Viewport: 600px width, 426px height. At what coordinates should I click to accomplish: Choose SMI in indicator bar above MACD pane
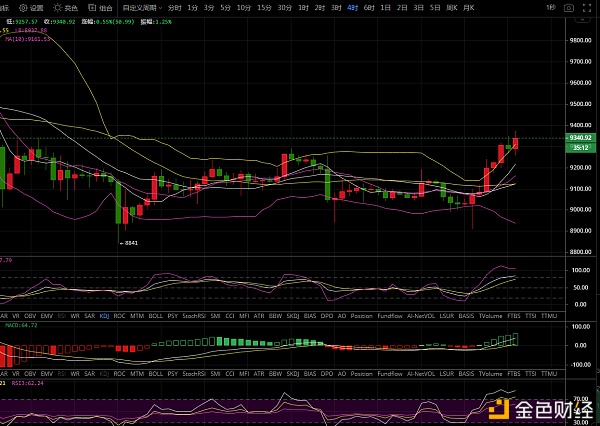(215, 316)
